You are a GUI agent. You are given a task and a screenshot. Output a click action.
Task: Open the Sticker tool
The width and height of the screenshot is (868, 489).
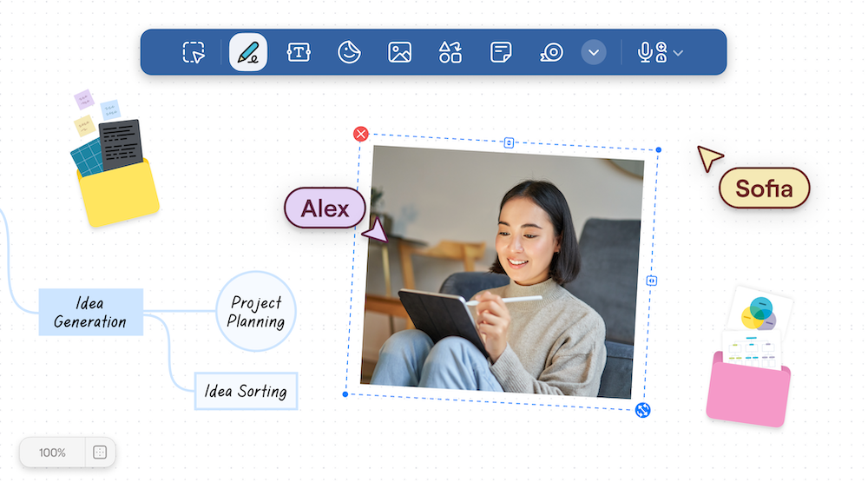click(349, 52)
